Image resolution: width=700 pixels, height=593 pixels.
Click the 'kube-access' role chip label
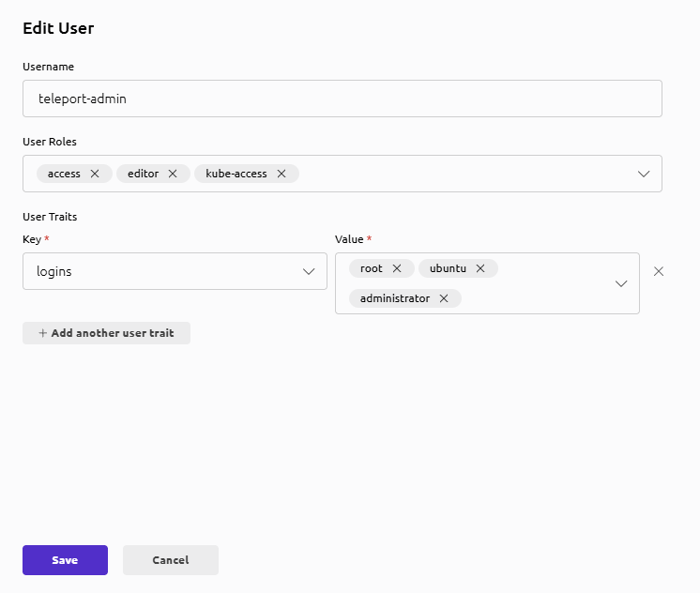[236, 174]
